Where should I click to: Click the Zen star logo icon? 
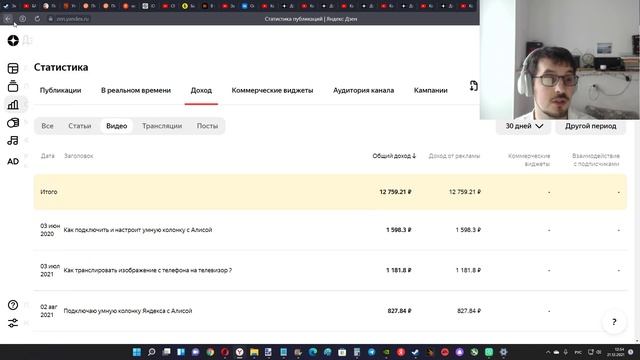click(x=13, y=40)
